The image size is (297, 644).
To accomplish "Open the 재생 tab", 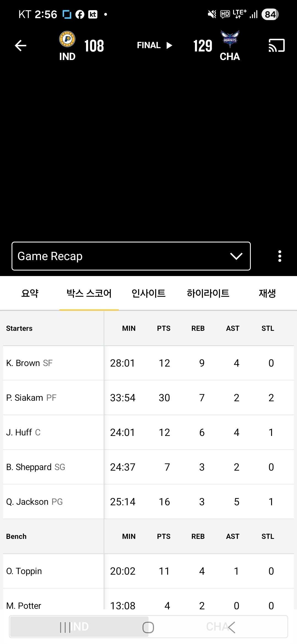I will 267,293.
